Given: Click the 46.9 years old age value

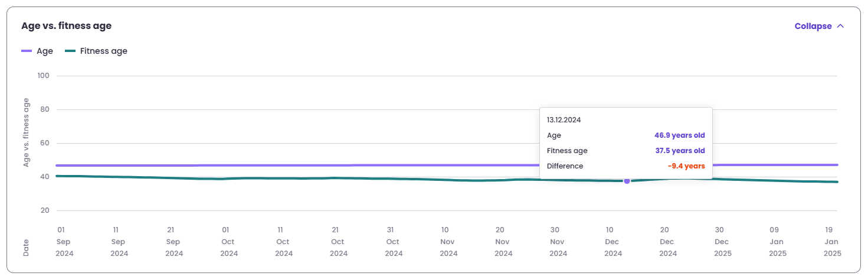Looking at the screenshot, I should 680,135.
